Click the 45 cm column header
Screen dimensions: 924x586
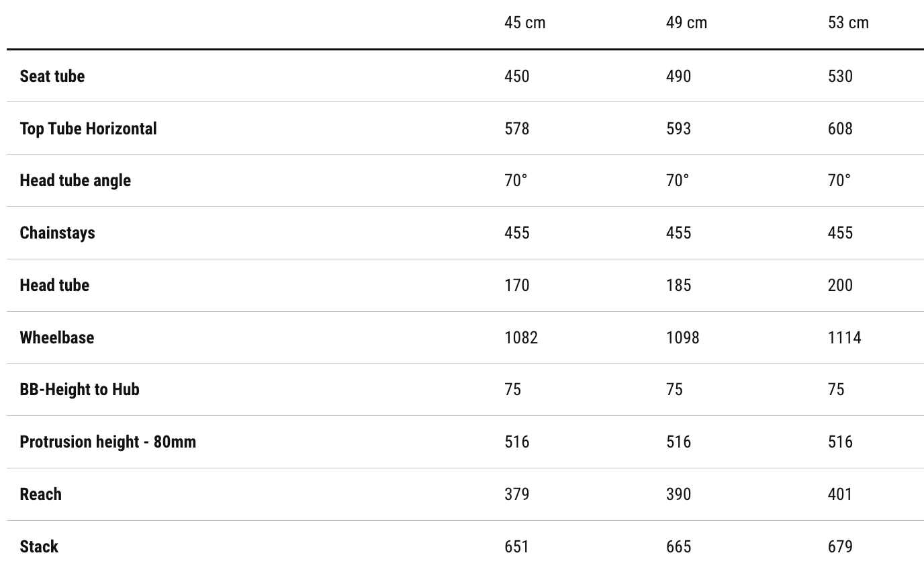tap(524, 23)
